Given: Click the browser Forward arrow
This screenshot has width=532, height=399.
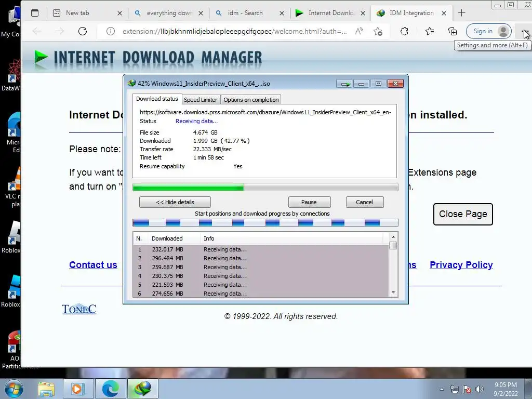Looking at the screenshot, I should coord(60,31).
